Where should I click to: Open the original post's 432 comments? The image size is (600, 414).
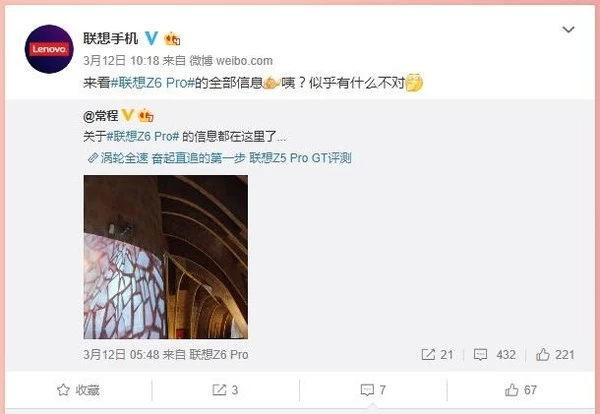point(494,355)
